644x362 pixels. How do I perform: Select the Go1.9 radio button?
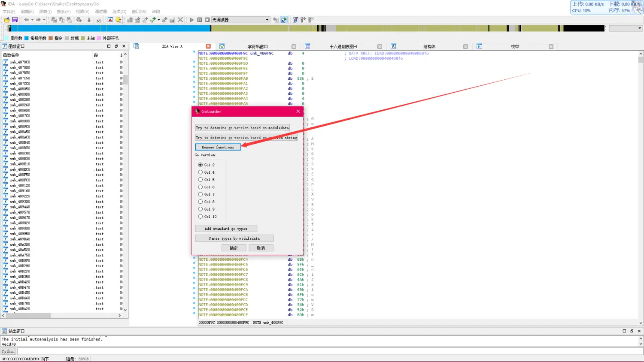(200, 209)
